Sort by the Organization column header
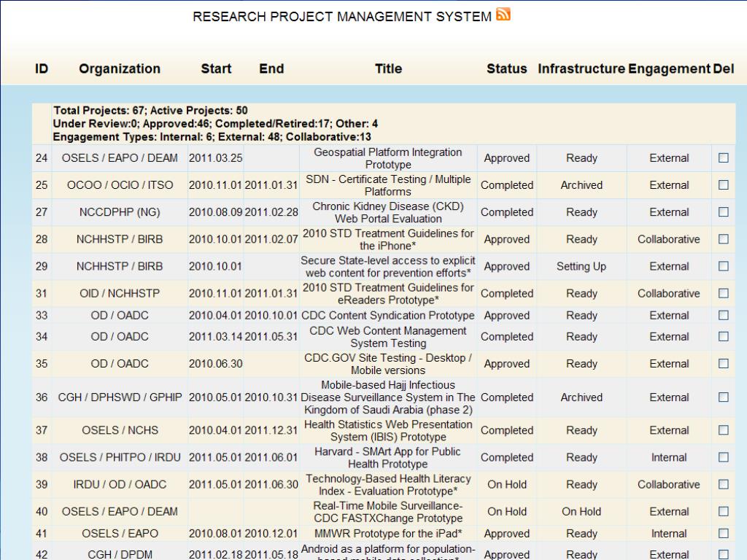 click(120, 69)
